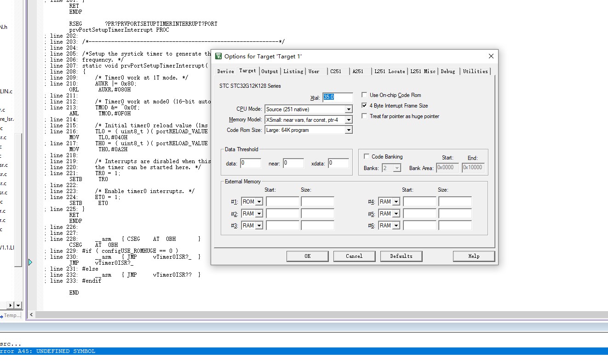
Task: Enable the Code Banking checkbox
Action: (367, 157)
